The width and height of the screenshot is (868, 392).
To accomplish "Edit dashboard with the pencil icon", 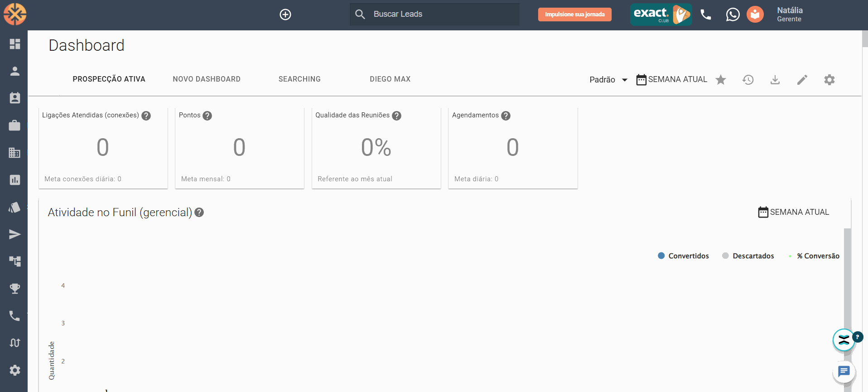I will coord(802,80).
